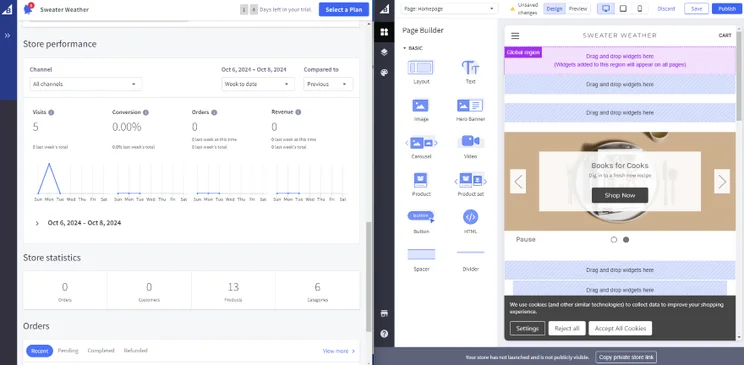Click the dashboard vertical scrollbar

[369, 276]
